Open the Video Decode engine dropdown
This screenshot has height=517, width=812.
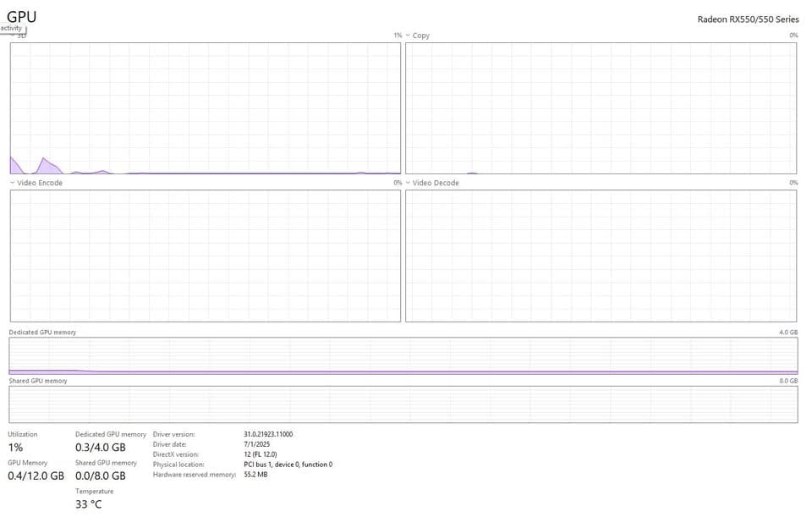[409, 183]
